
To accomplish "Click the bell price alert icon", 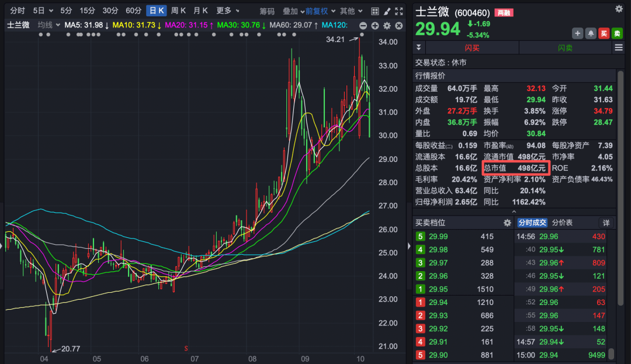I will [591, 33].
